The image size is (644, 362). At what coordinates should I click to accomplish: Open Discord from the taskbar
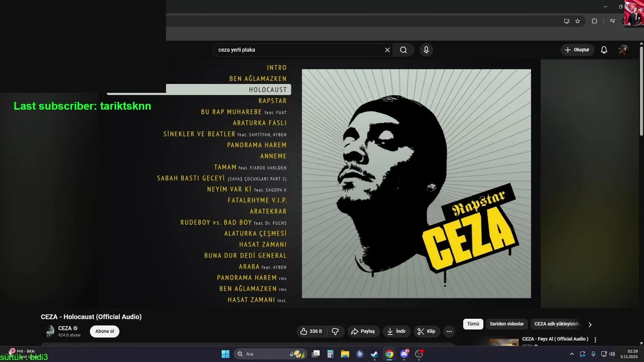coord(404,354)
